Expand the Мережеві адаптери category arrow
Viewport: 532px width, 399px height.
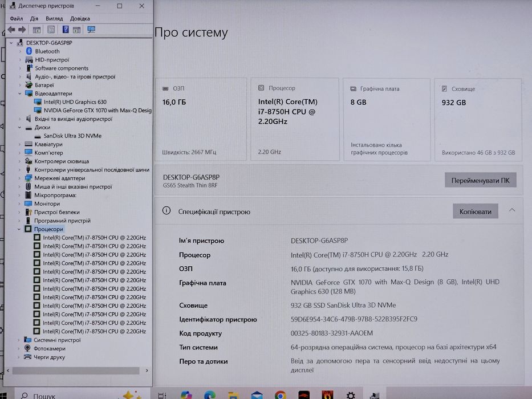coord(19,178)
